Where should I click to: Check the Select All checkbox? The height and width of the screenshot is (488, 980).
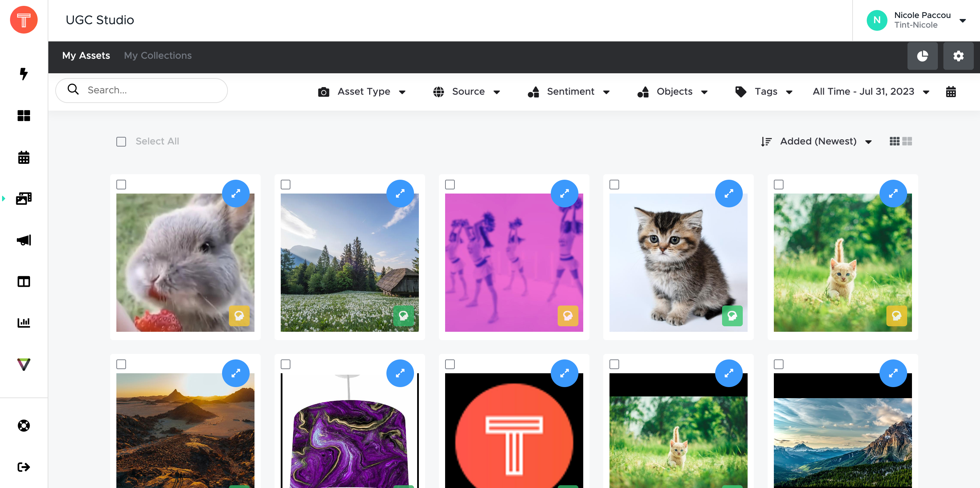pyautogui.click(x=121, y=142)
